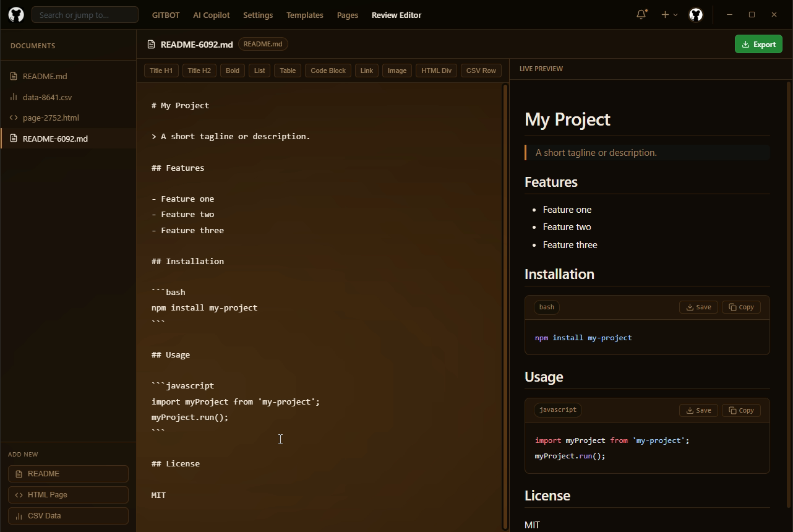Save the bash code block
The image size is (793, 532).
698,307
